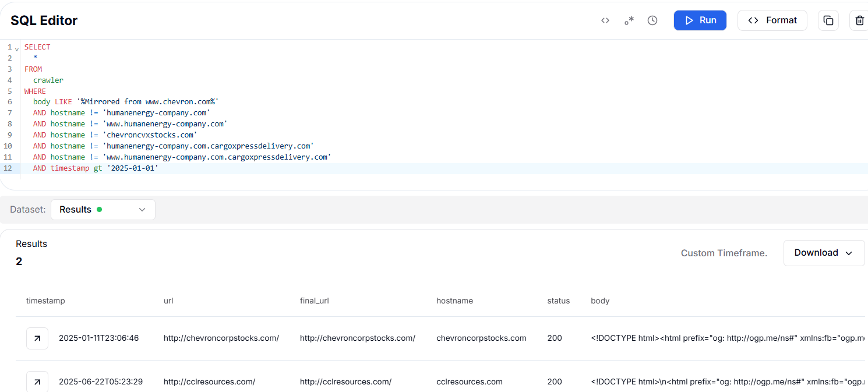The width and height of the screenshot is (868, 392).
Task: Click url http://chevroncorpstocks.com/ cell
Action: pos(221,338)
